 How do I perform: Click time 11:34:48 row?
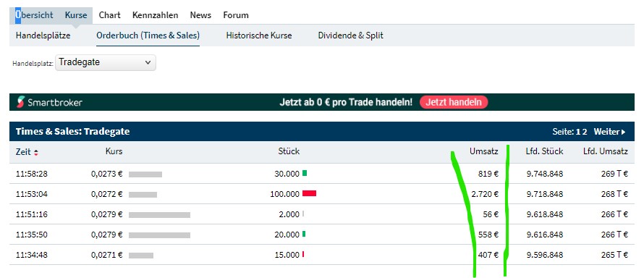tap(32, 255)
